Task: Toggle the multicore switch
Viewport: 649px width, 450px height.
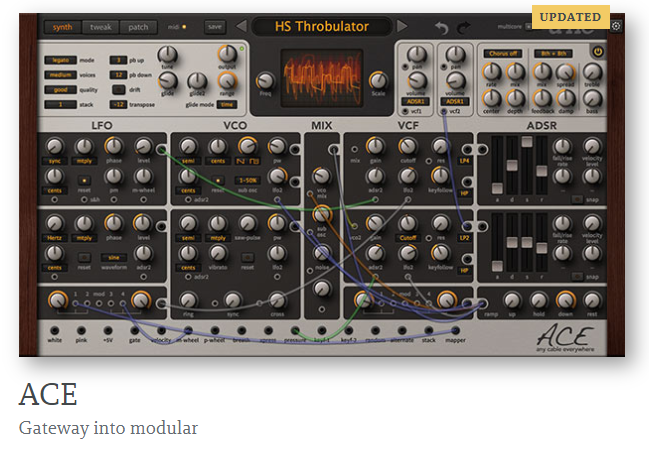Action: point(529,26)
